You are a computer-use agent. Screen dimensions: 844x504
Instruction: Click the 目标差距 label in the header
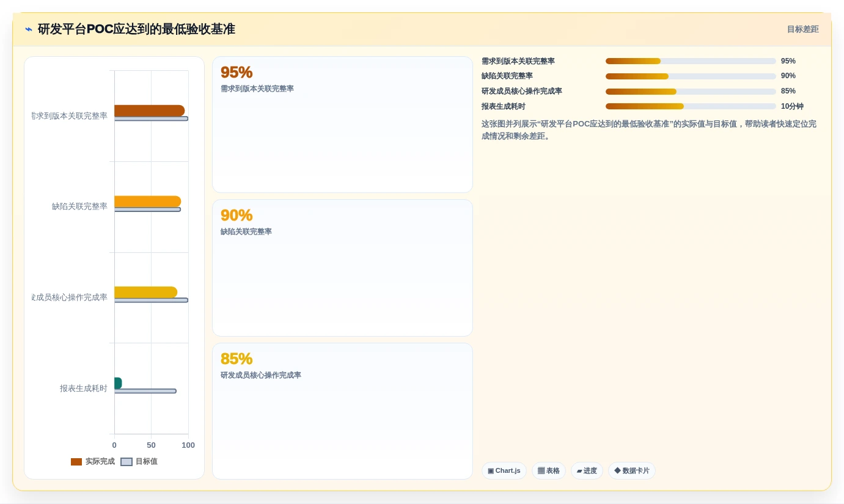tap(802, 29)
